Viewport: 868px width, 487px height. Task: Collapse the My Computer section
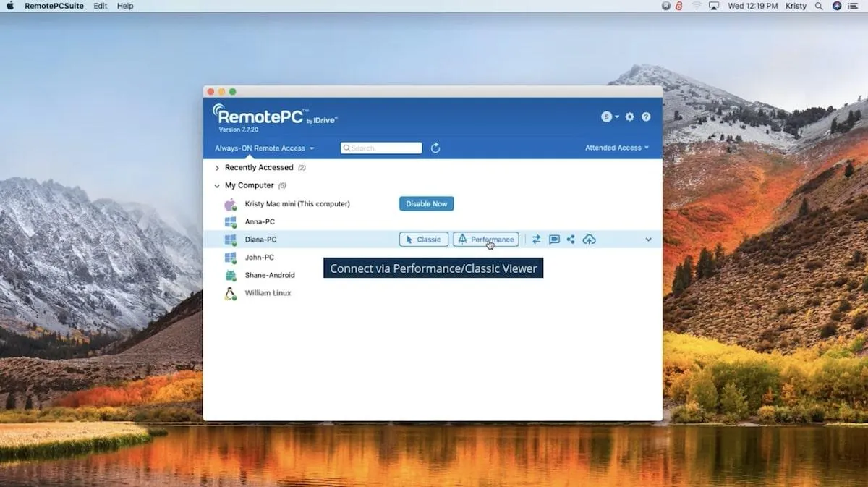pyautogui.click(x=217, y=186)
